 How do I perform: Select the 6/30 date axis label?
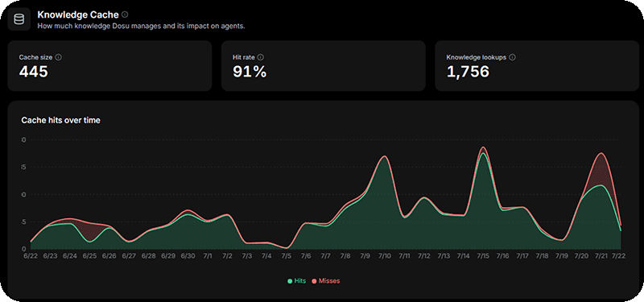(188, 256)
